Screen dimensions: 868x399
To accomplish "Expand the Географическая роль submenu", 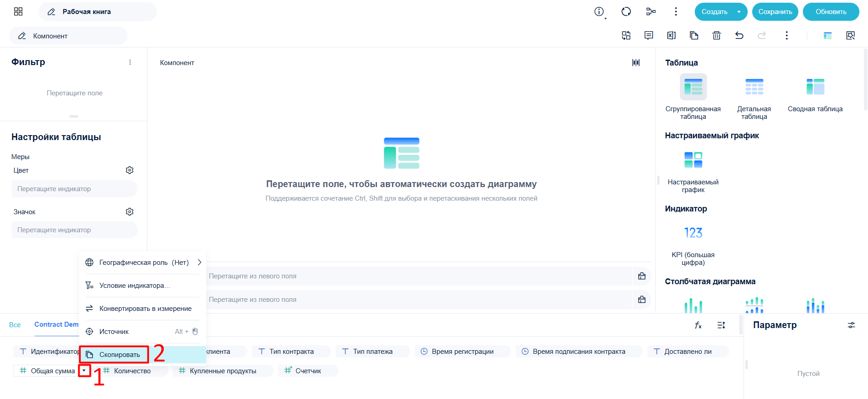I will click(199, 263).
